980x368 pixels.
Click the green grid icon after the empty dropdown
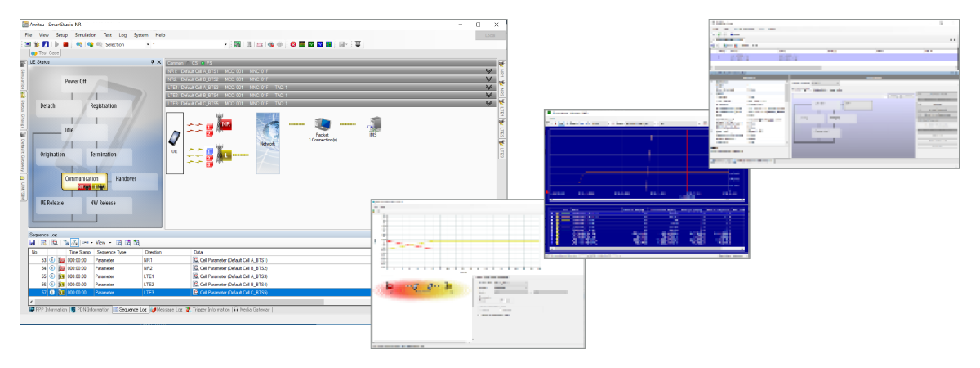(238, 44)
